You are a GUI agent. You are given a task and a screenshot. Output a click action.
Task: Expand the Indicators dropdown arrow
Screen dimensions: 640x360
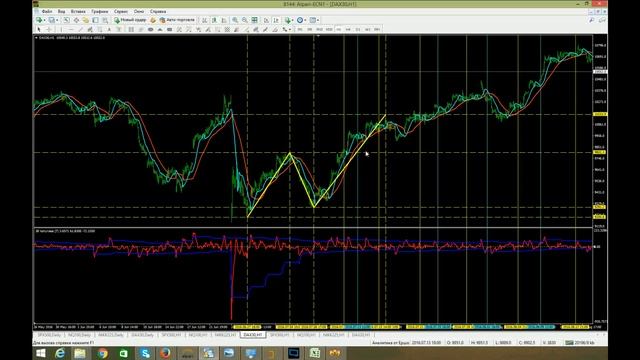(x=293, y=20)
